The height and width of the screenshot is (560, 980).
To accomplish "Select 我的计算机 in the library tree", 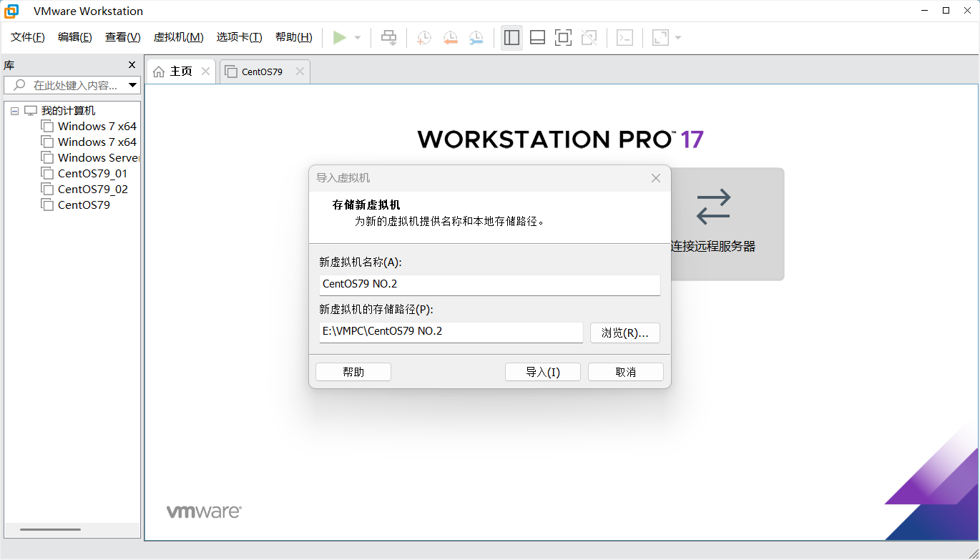I will pyautogui.click(x=68, y=111).
